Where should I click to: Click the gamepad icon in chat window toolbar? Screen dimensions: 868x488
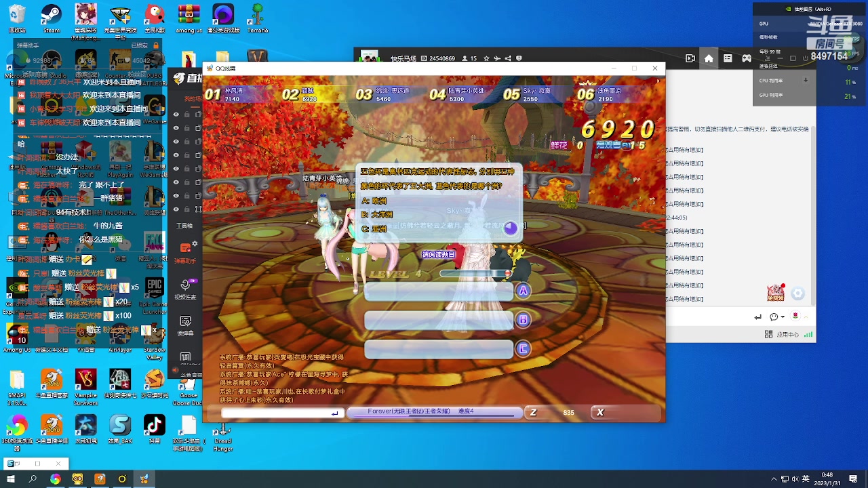(747, 58)
